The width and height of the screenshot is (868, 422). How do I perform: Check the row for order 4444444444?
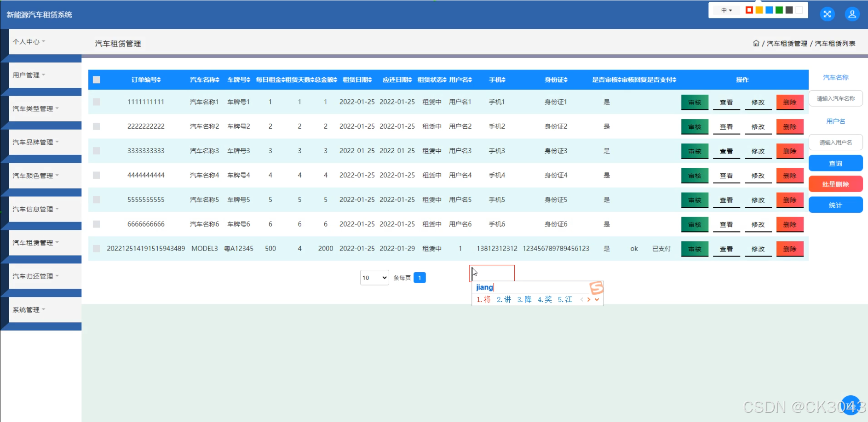click(x=97, y=175)
